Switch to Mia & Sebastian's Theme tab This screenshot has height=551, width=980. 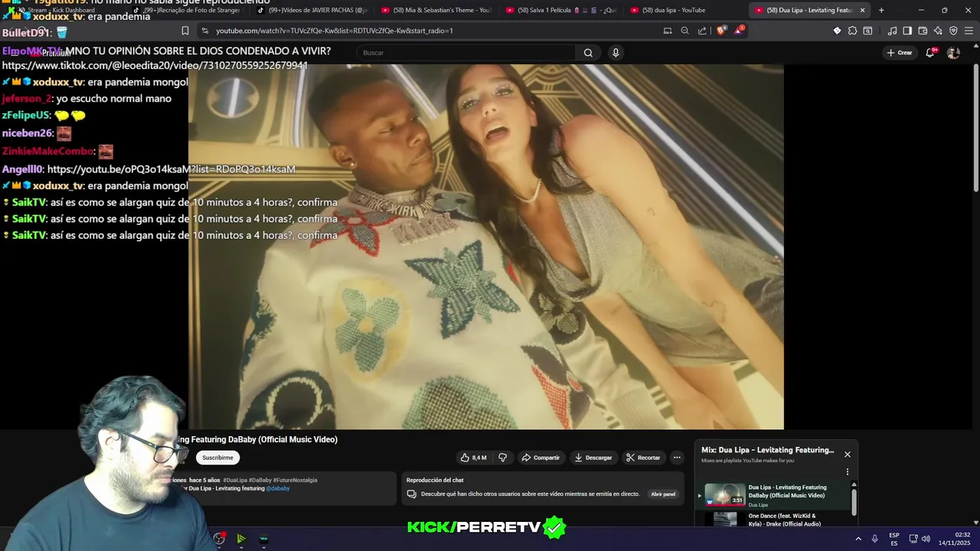[438, 10]
